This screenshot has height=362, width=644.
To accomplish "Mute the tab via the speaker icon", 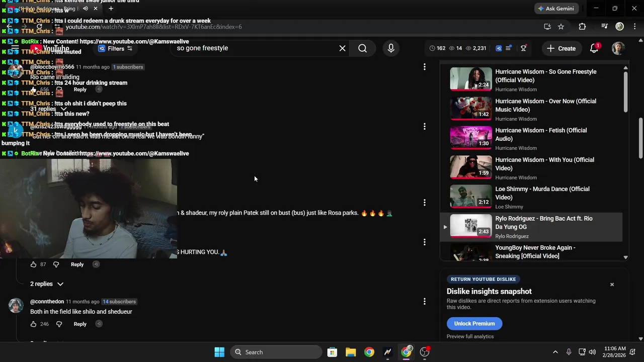I will (85, 9).
